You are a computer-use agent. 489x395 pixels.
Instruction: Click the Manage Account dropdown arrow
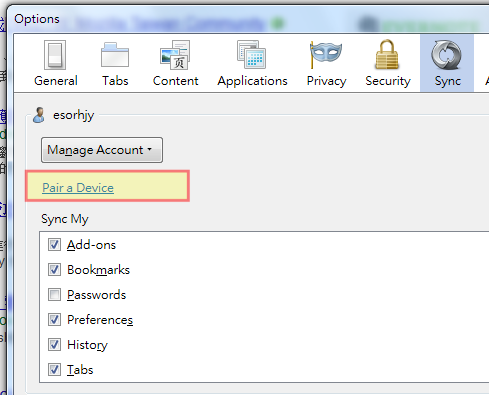click(x=150, y=149)
